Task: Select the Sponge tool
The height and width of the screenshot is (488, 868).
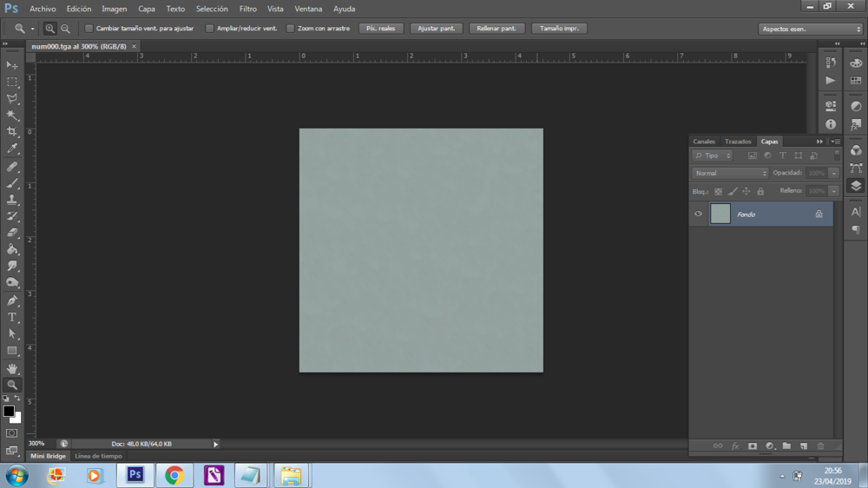Action: tap(12, 282)
